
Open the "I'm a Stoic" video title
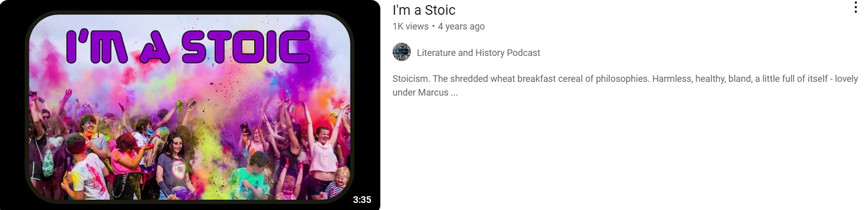[x=424, y=10]
